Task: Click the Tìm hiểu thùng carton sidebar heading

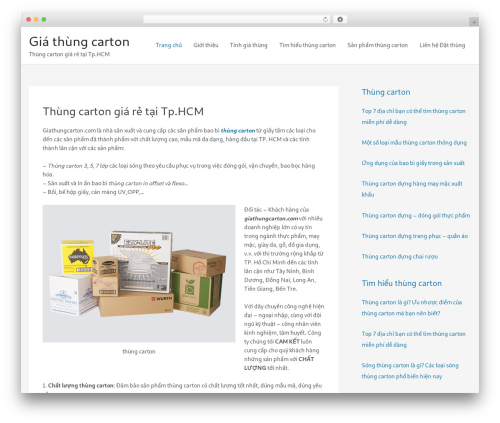Action: coord(402,283)
